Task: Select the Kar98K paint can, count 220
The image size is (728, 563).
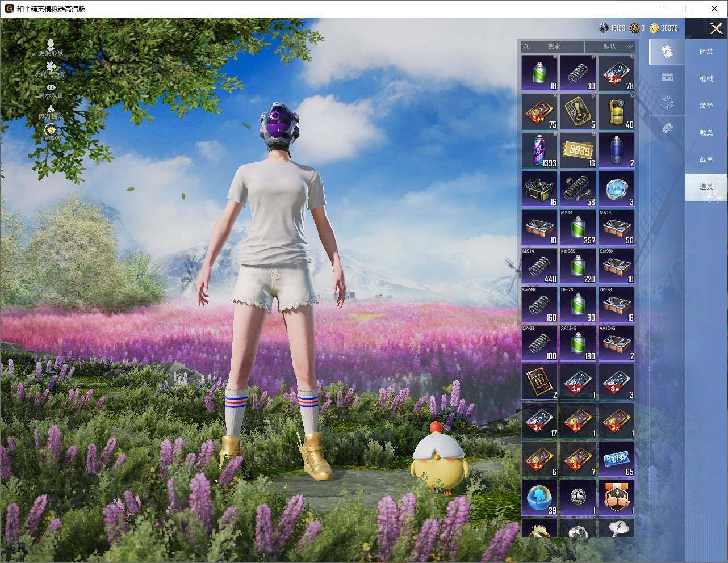Action: click(578, 266)
